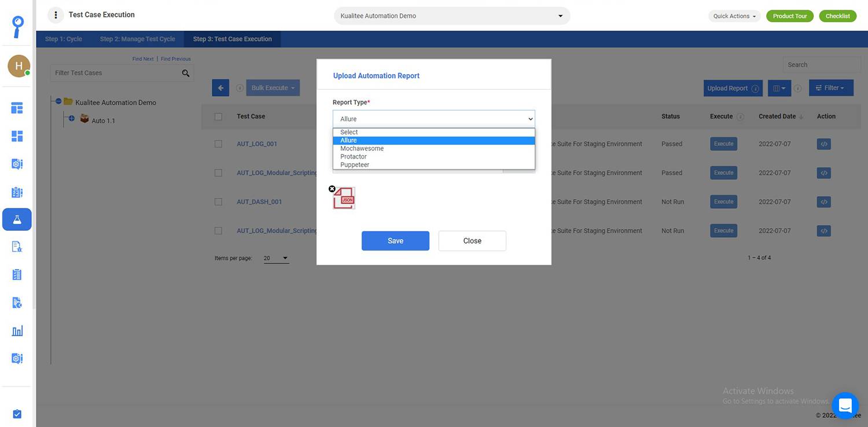Open the reports bar chart icon in sidebar
The height and width of the screenshot is (427, 868).
pos(17,331)
